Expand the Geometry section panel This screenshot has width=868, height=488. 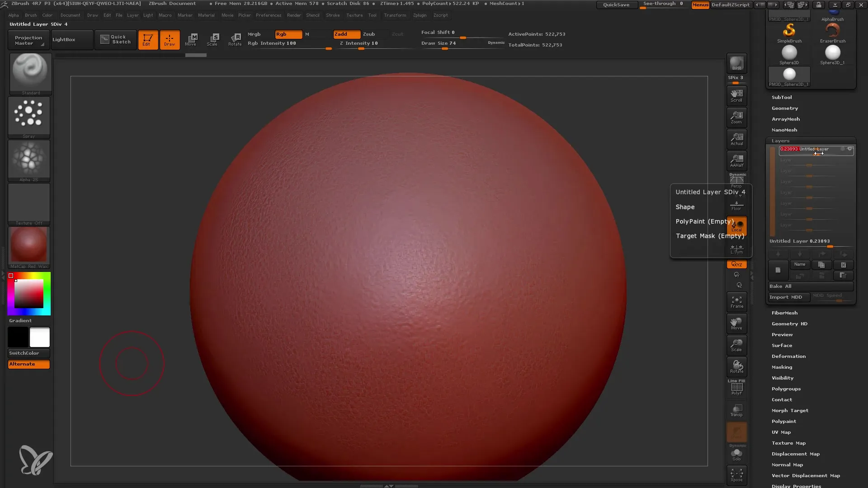click(x=785, y=108)
